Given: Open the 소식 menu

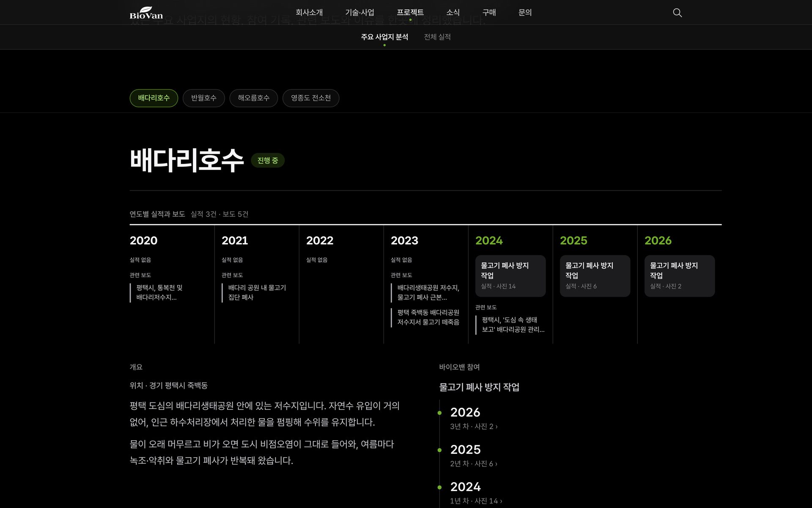Looking at the screenshot, I should [x=453, y=13].
